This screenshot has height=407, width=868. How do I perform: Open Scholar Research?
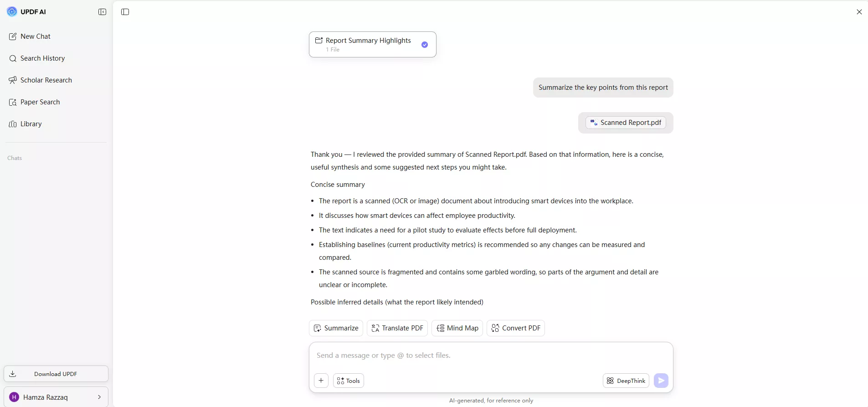[46, 80]
